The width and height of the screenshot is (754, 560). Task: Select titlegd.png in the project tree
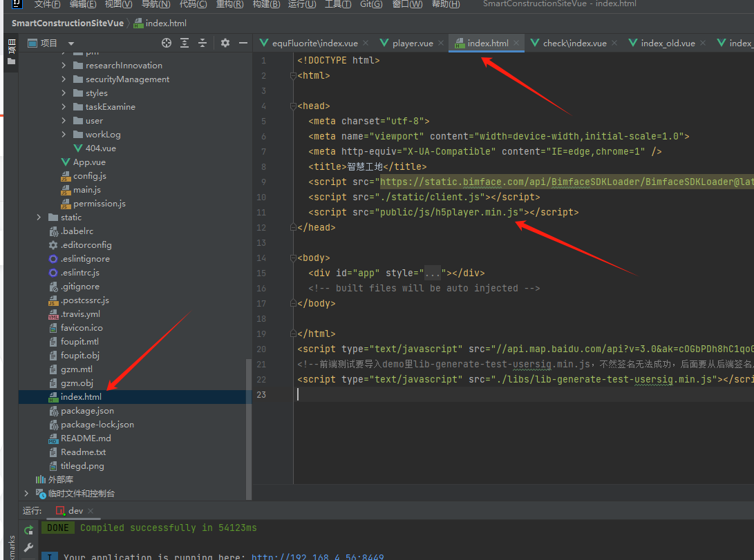82,466
